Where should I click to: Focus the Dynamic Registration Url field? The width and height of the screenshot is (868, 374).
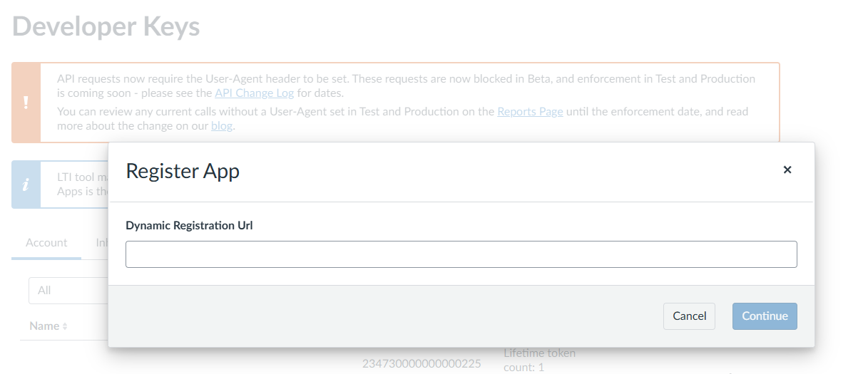(461, 254)
